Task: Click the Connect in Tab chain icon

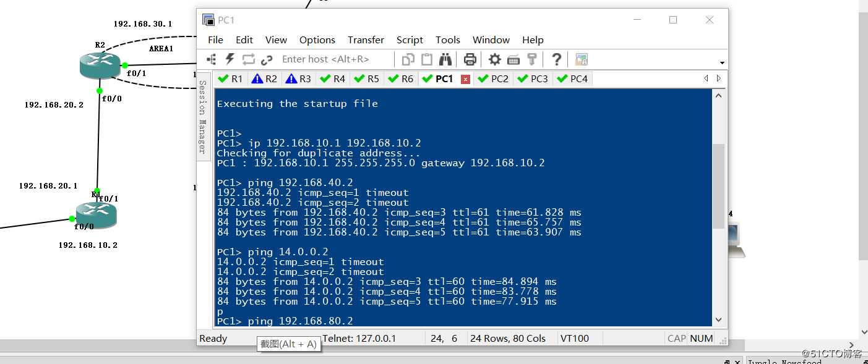Action: (x=267, y=59)
